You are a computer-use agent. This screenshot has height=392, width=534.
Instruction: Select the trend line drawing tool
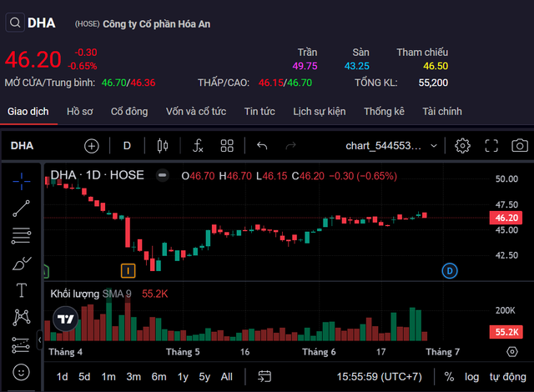click(x=22, y=209)
